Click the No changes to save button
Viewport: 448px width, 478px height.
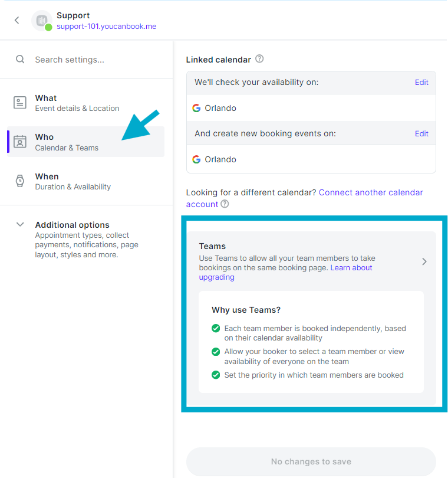(311, 461)
